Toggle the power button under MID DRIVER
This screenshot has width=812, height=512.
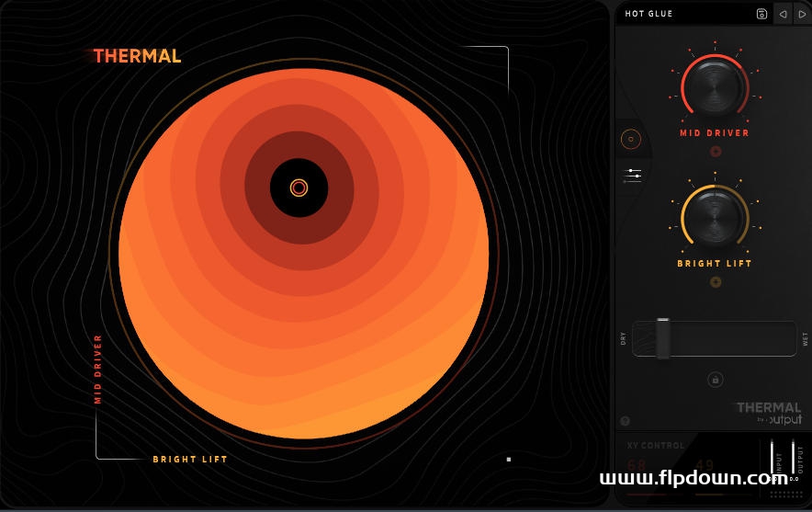tap(716, 152)
